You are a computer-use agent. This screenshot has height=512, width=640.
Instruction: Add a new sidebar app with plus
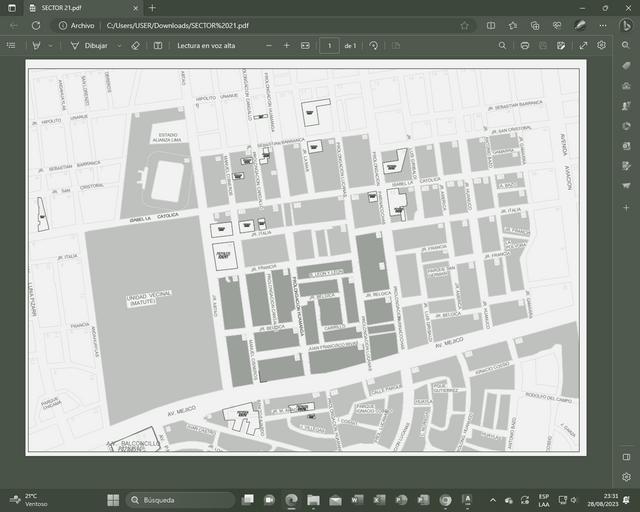pos(626,207)
